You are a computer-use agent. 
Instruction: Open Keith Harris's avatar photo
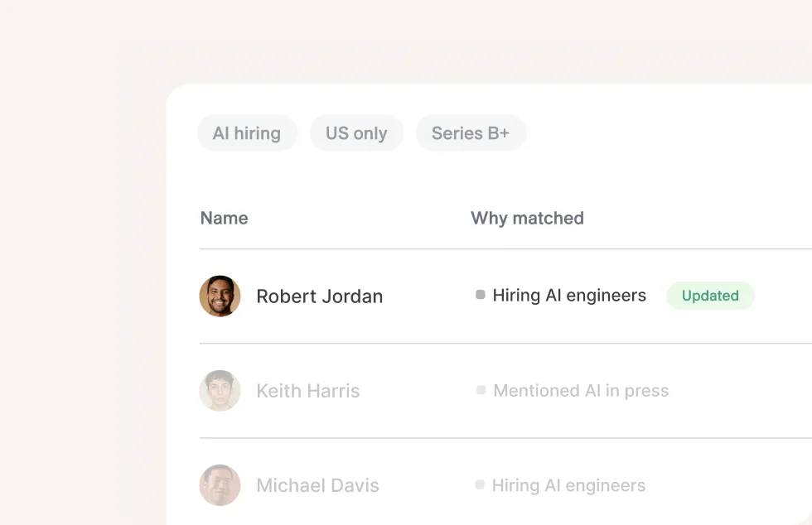220,390
